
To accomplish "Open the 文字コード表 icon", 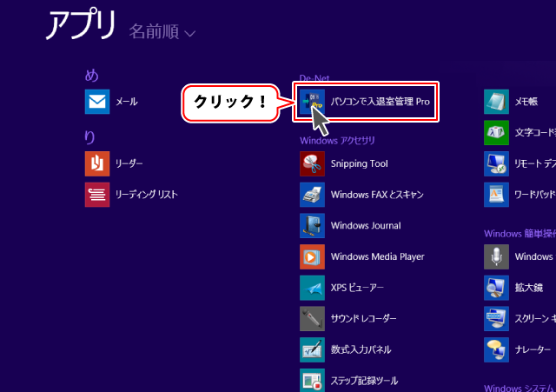I will click(x=496, y=132).
